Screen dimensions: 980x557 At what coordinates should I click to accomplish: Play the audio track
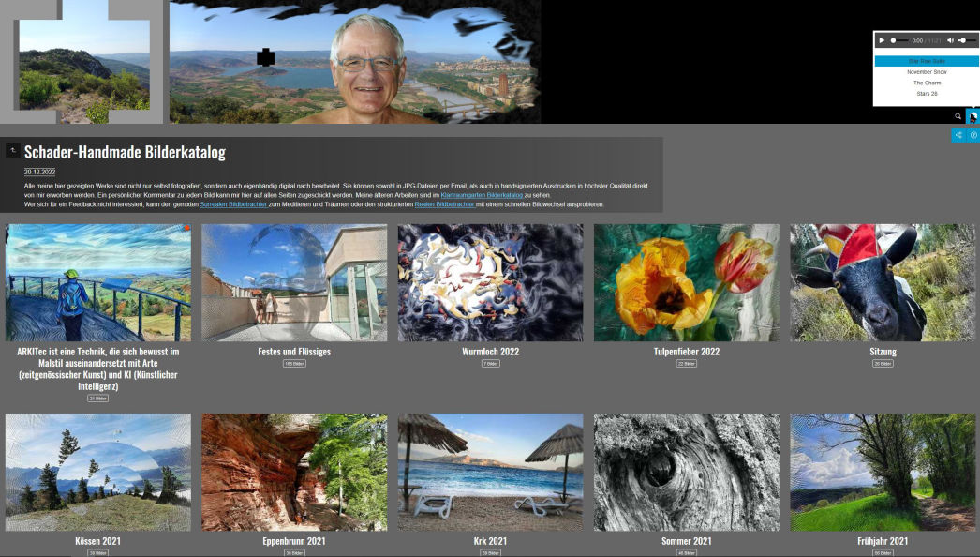pos(882,40)
